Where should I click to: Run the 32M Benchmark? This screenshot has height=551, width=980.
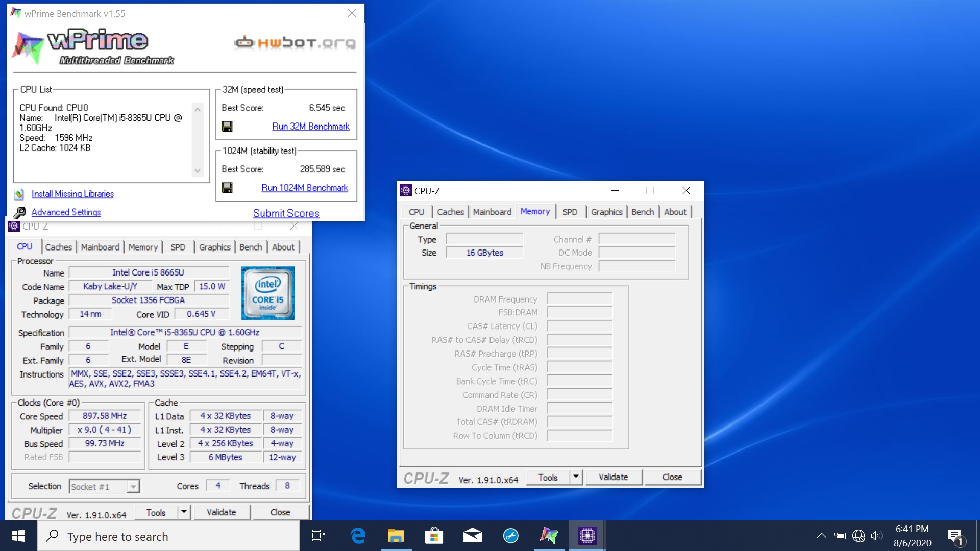click(310, 127)
